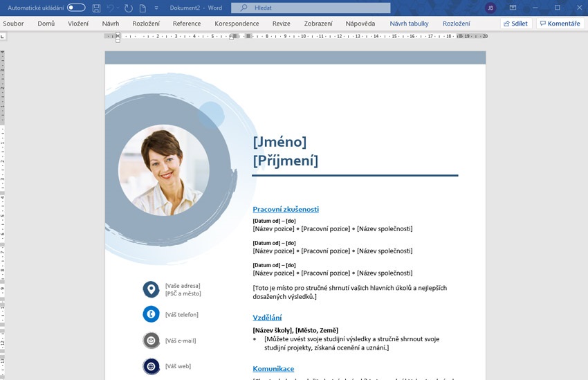
Task: Click the Pracovní zkušenosti heading
Action: click(286, 209)
